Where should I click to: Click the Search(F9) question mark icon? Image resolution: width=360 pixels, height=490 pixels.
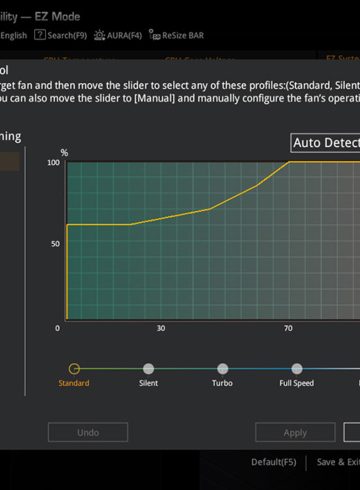coord(40,35)
